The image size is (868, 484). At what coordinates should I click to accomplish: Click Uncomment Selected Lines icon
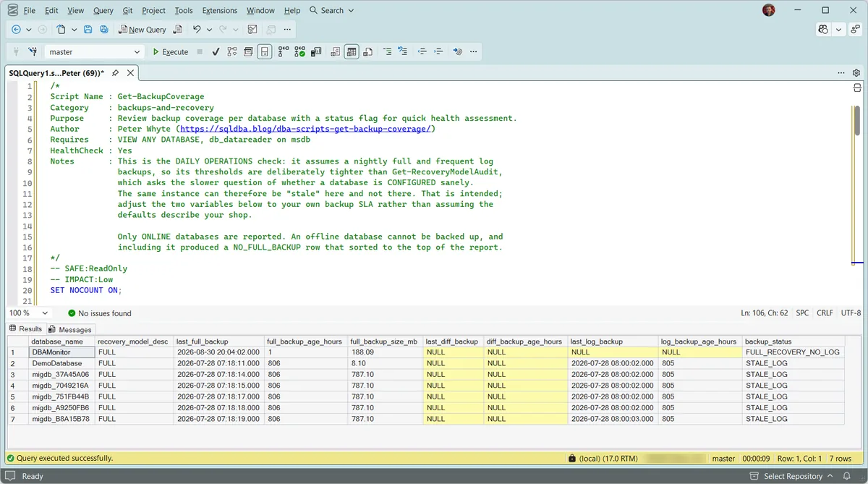403,52
